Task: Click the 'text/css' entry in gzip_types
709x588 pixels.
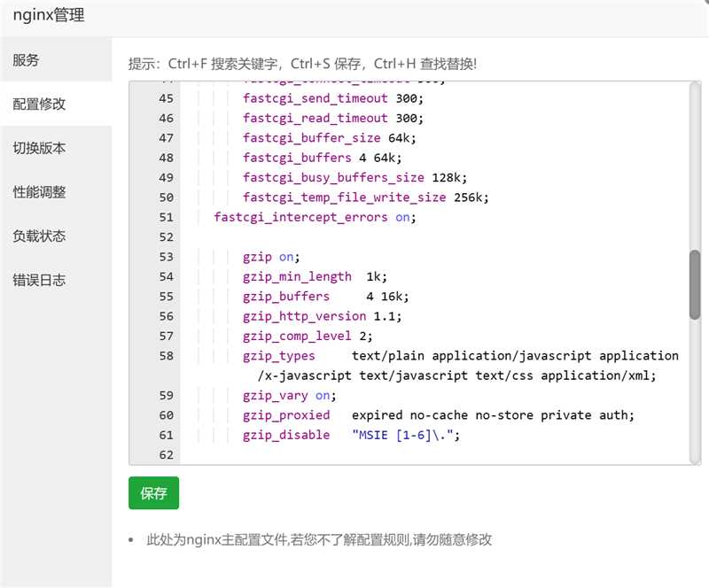Action: pyautogui.click(x=504, y=375)
